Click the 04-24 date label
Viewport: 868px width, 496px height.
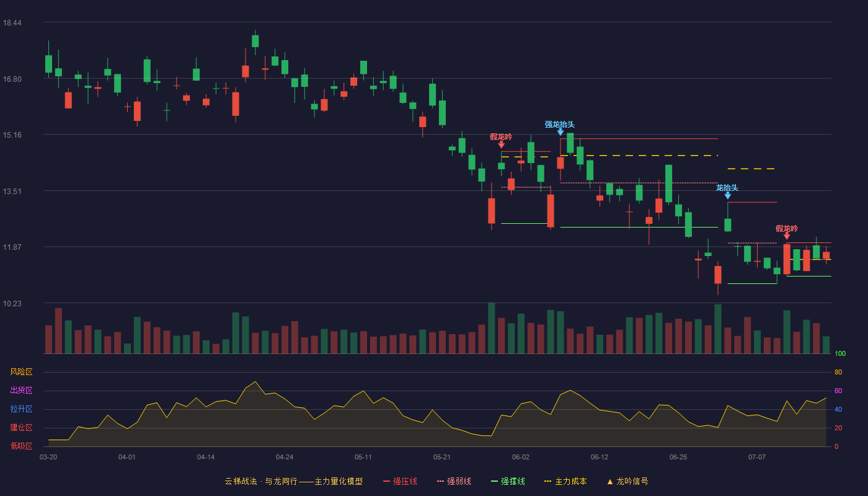[x=285, y=457]
